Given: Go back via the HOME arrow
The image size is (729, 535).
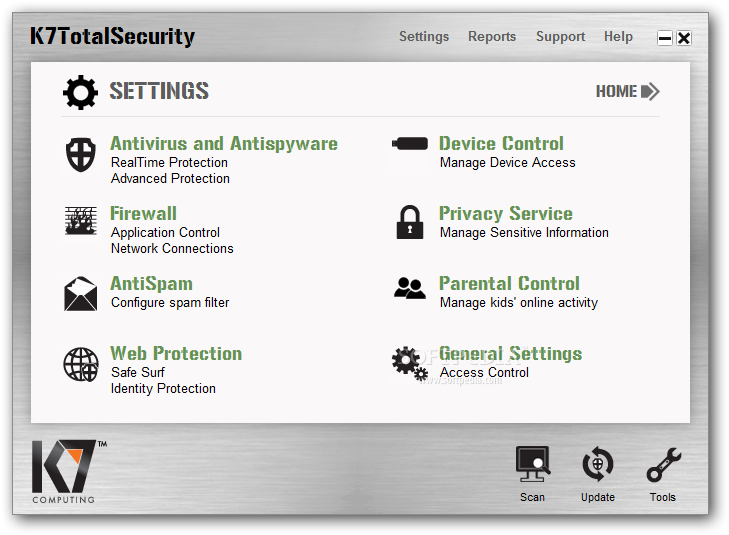Looking at the screenshot, I should [x=628, y=91].
